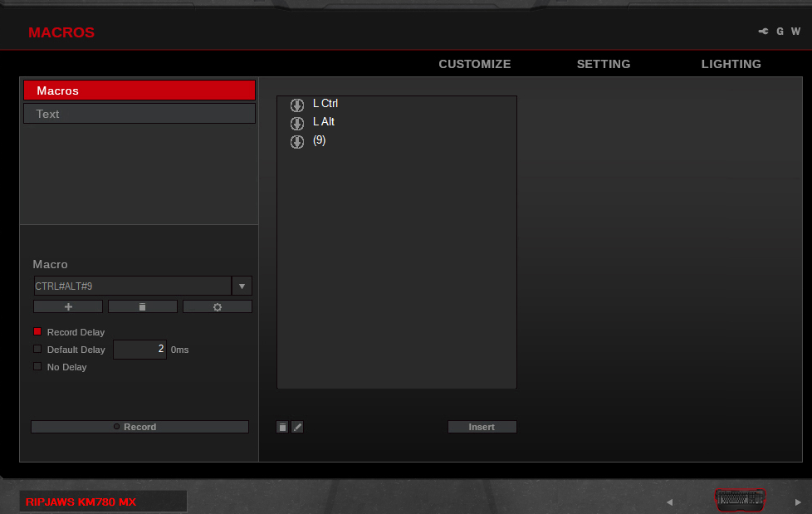The image size is (812, 514).
Task: Click the CTRL#ALT#9 macro combo box
Action: pyautogui.click(x=133, y=286)
